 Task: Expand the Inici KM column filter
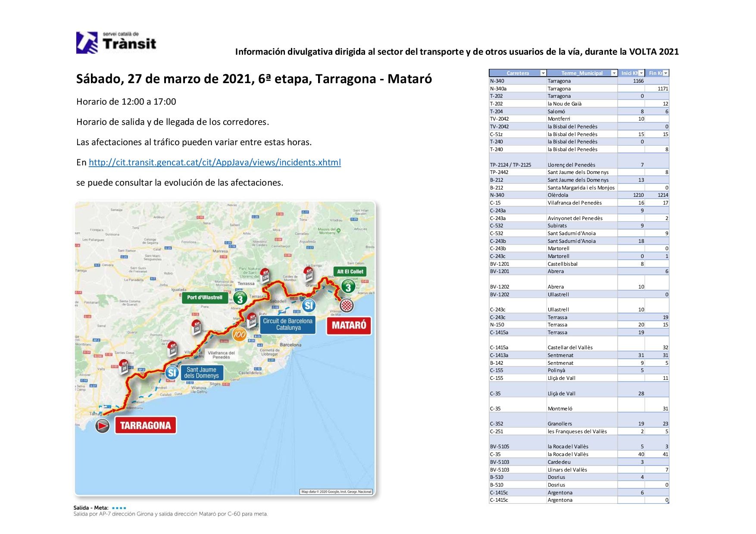(x=641, y=73)
